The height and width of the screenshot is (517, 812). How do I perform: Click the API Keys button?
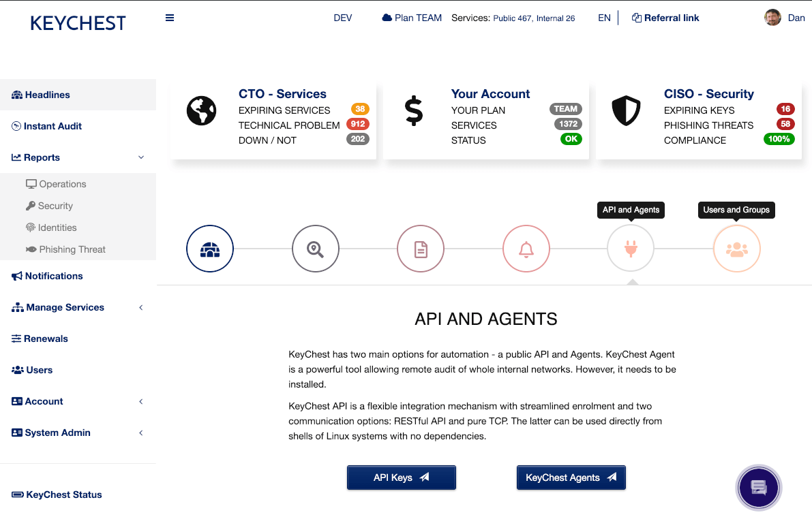tap(402, 477)
